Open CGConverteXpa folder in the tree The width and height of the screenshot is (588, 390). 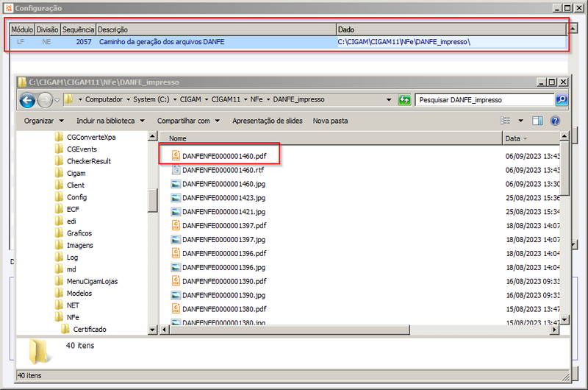point(85,137)
